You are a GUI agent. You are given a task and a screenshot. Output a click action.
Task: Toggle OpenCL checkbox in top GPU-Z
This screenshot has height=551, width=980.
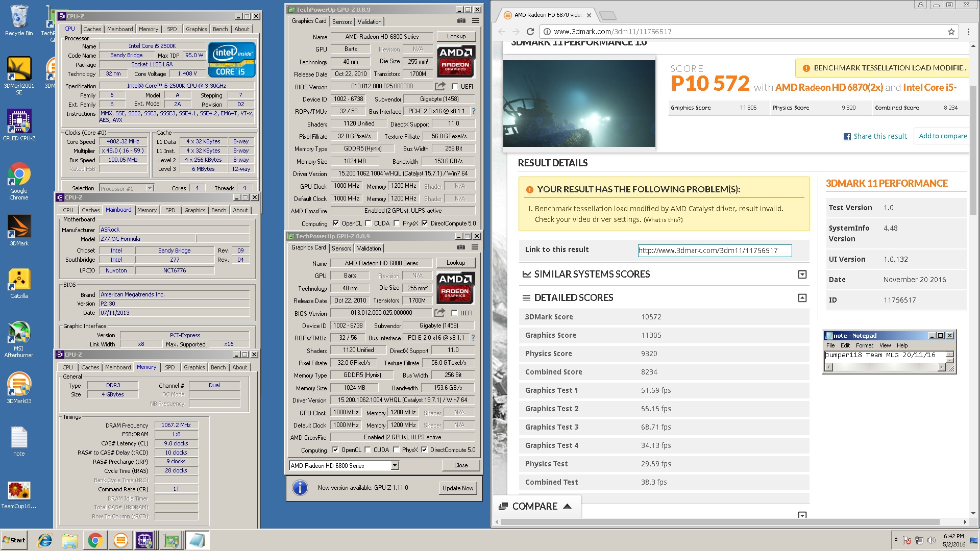point(336,223)
